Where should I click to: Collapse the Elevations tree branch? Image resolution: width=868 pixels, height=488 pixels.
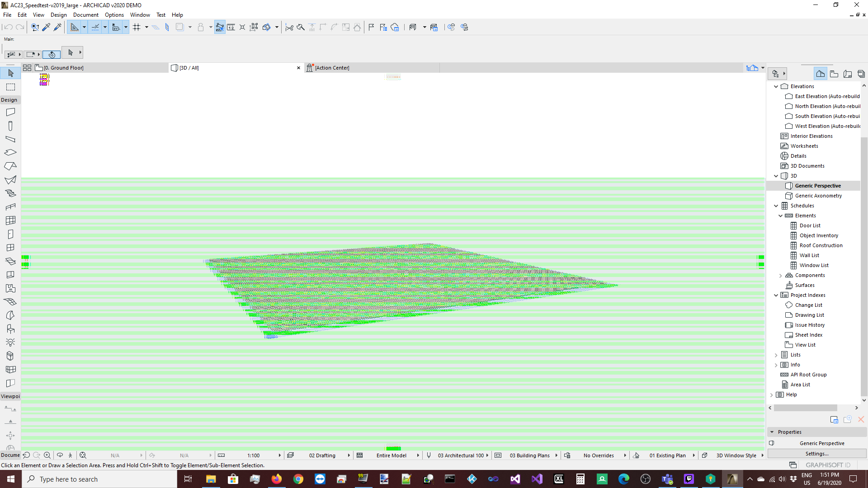point(776,86)
